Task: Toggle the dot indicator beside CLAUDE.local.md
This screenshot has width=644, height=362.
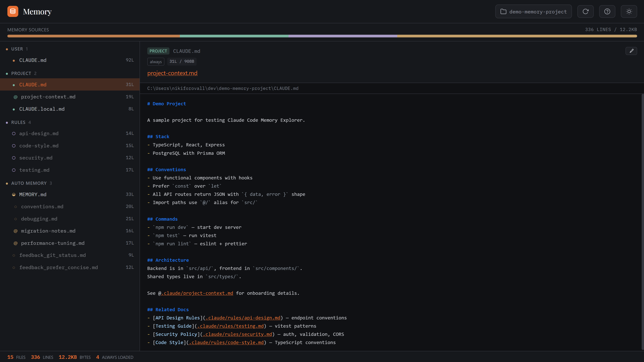Action: click(14, 109)
